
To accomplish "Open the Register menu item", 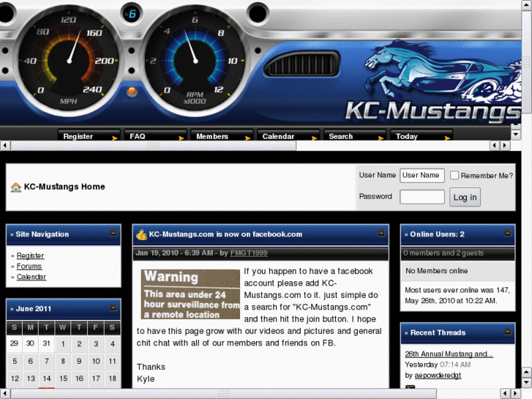I will click(x=89, y=136).
